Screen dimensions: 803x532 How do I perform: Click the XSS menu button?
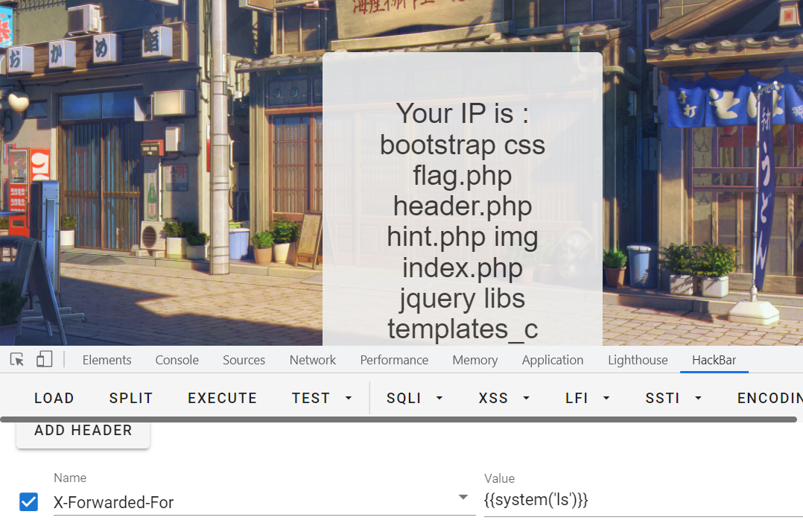(x=493, y=398)
